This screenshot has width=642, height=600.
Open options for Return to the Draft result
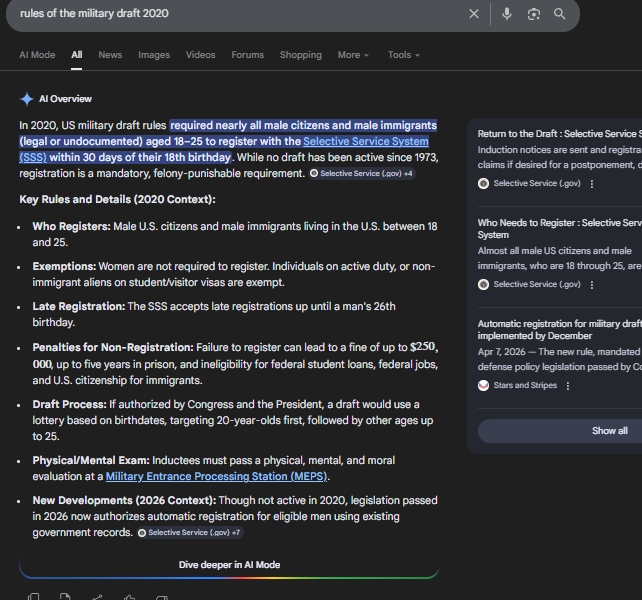[x=592, y=184]
